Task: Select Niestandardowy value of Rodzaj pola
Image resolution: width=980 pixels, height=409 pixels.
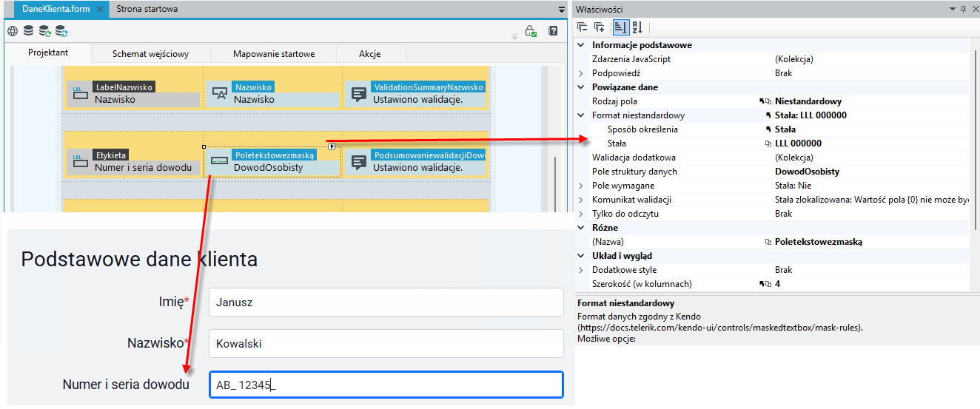Action: [x=808, y=101]
